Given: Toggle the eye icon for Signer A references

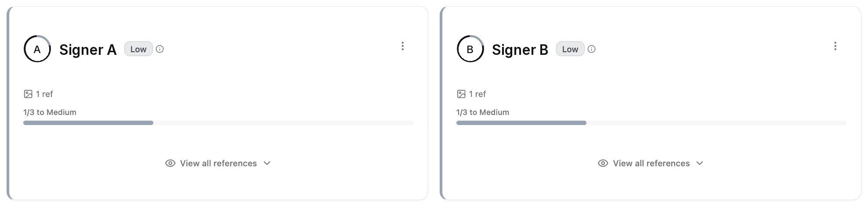Looking at the screenshot, I should click(170, 163).
